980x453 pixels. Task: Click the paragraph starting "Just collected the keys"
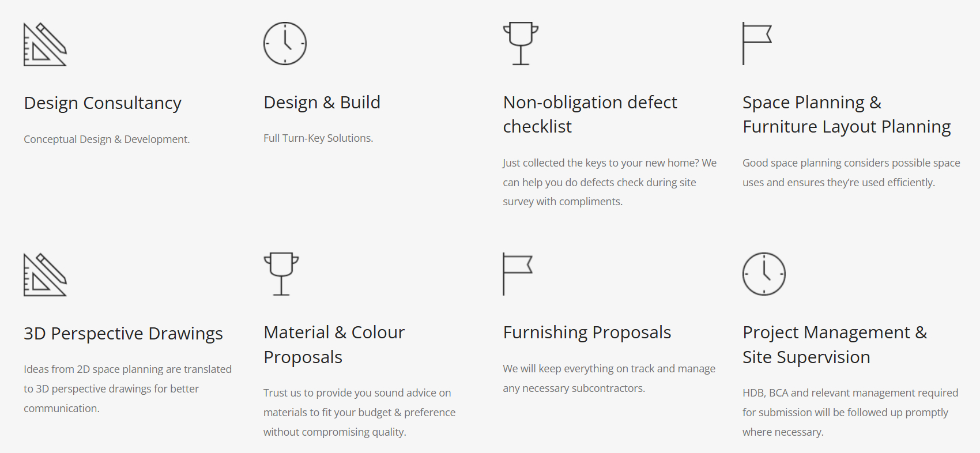pyautogui.click(x=609, y=182)
